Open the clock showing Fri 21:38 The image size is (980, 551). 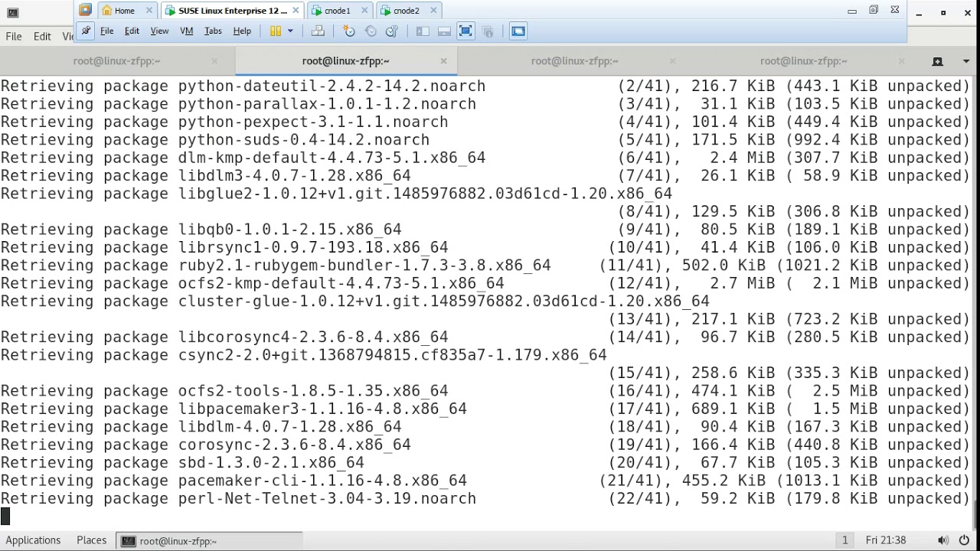886,540
